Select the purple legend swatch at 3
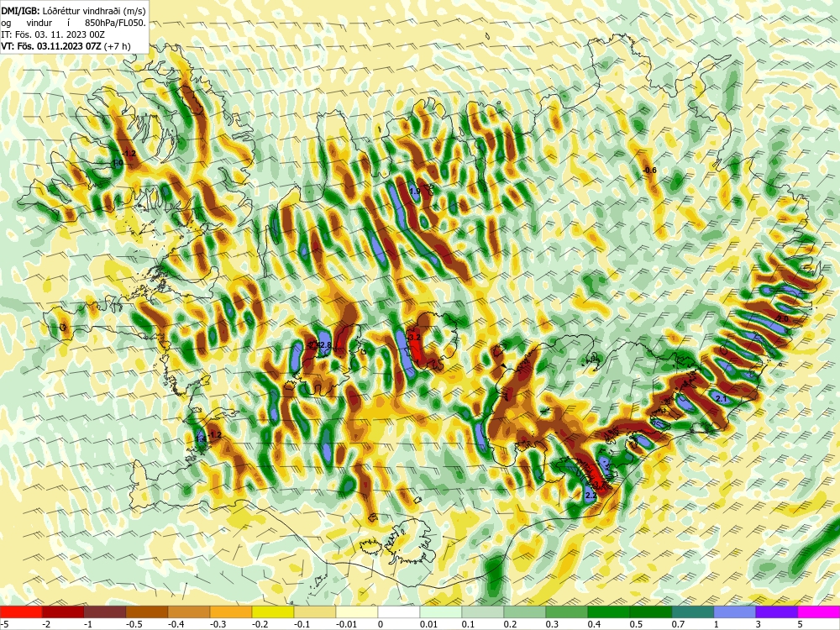840x630 pixels. pos(777,612)
